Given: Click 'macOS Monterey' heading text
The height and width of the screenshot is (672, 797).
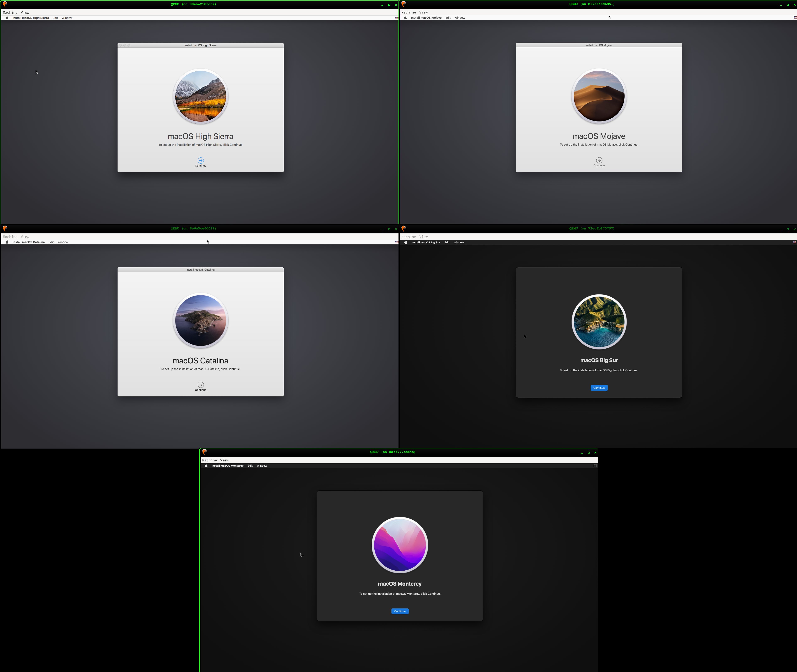Looking at the screenshot, I should [x=400, y=584].
